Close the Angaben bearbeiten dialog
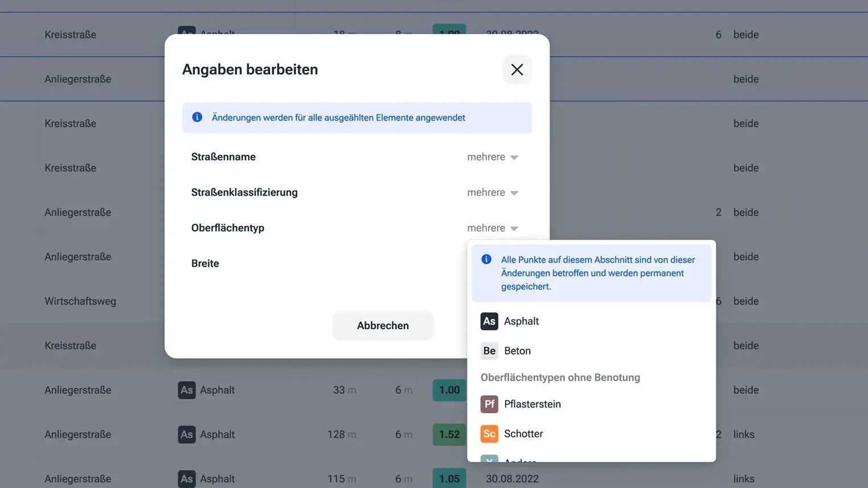The image size is (868, 488). pos(517,69)
